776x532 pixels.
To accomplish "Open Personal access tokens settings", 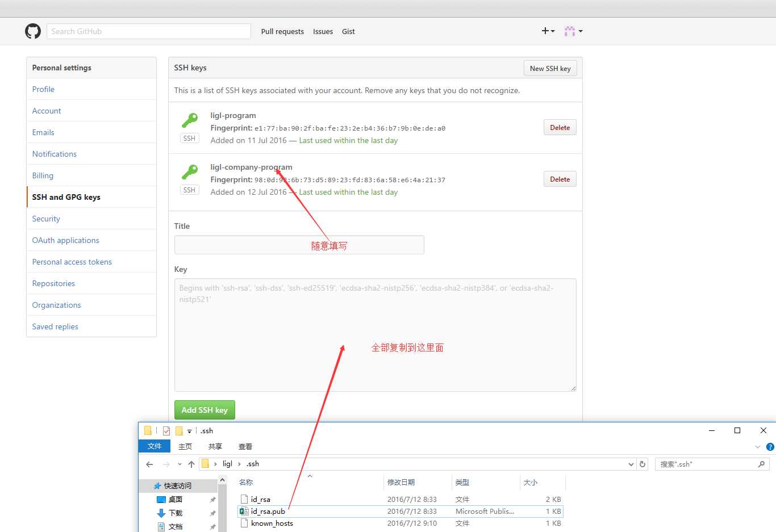I will 91,262.
